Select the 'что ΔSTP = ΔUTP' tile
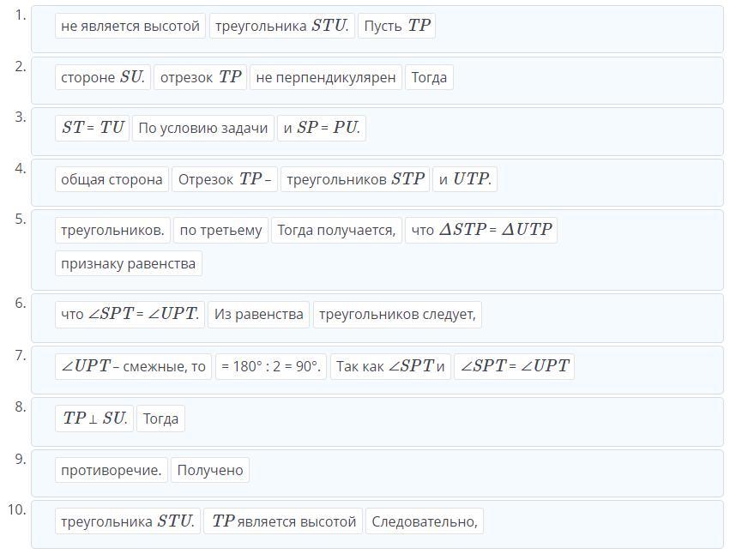 [481, 230]
